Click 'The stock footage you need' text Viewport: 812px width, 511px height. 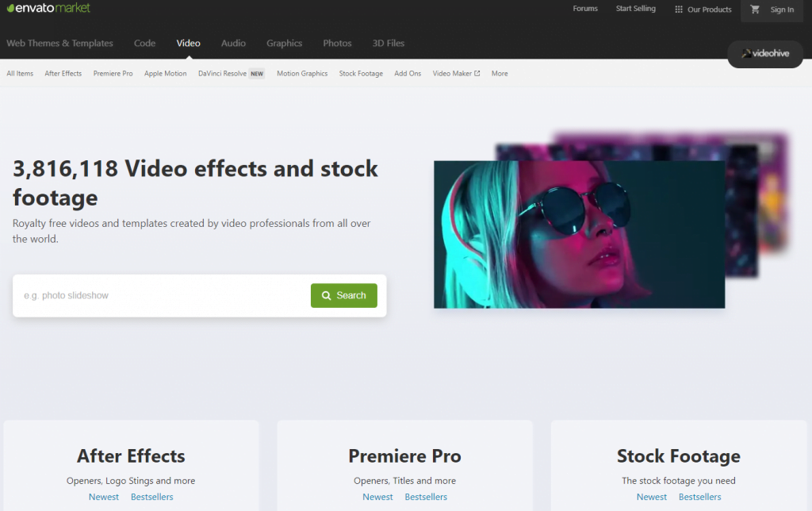(679, 481)
